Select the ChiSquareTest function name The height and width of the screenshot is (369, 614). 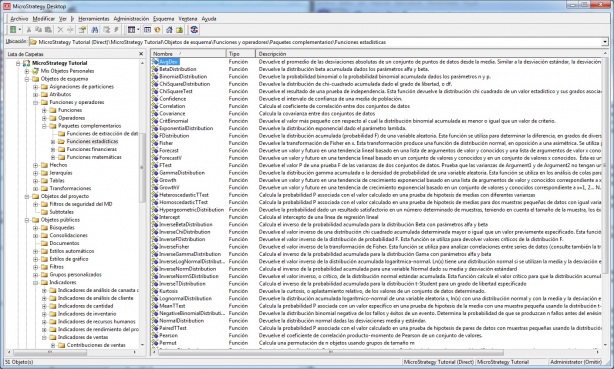click(176, 91)
